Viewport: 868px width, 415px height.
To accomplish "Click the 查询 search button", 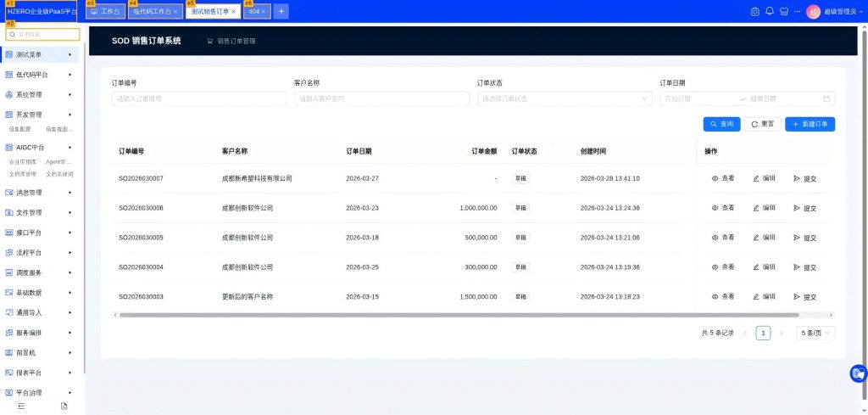I will 721,124.
